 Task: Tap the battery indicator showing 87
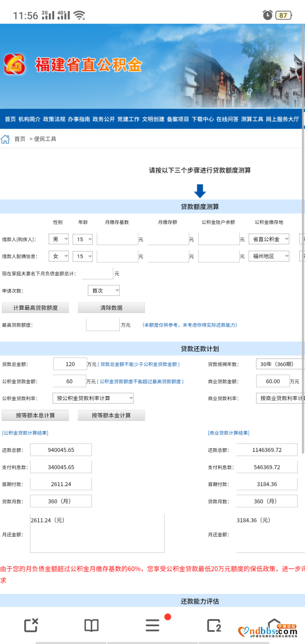283,15
